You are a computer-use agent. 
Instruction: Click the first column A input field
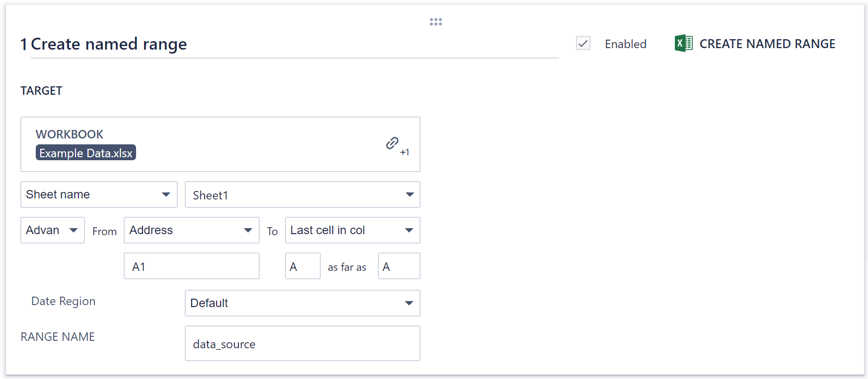tap(302, 266)
